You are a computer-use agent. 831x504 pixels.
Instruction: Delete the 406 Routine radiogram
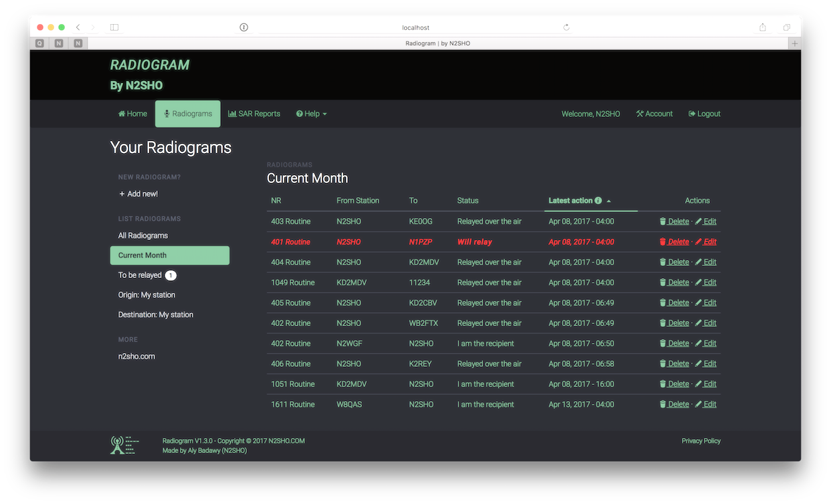click(674, 364)
